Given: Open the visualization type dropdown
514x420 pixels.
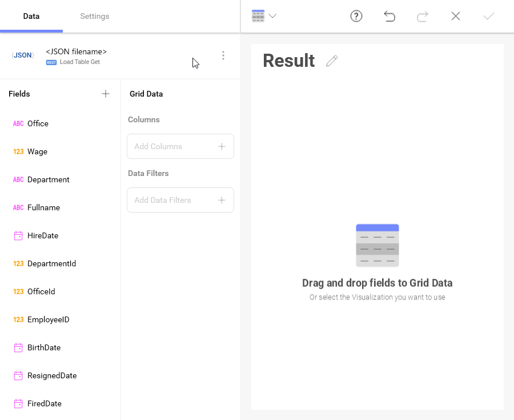Looking at the screenshot, I should click(x=264, y=16).
